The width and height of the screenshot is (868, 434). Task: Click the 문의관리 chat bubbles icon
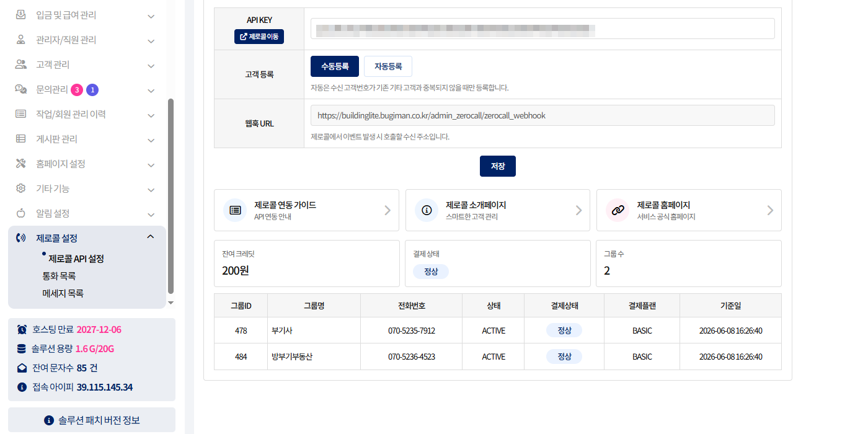click(21, 89)
